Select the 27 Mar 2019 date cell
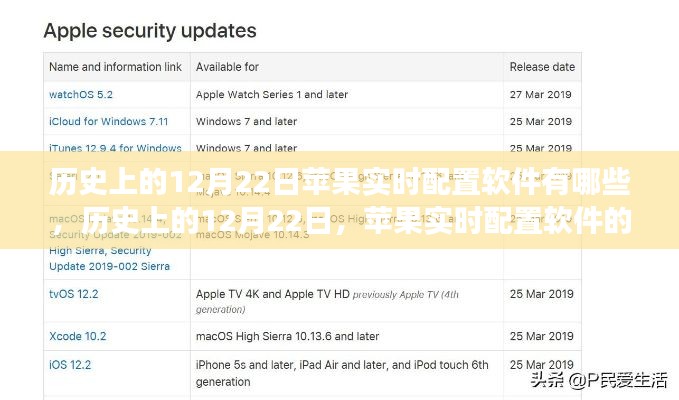The width and height of the screenshot is (679, 400). pos(540,94)
